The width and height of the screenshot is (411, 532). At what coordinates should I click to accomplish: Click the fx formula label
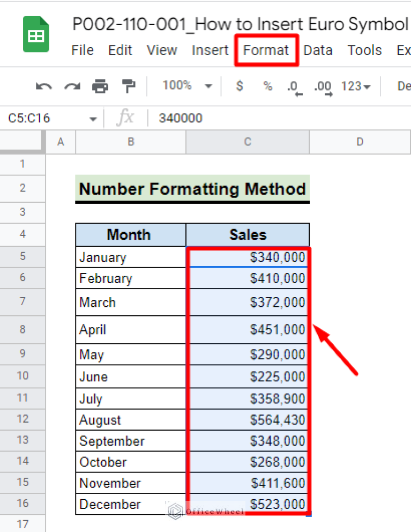click(x=125, y=118)
